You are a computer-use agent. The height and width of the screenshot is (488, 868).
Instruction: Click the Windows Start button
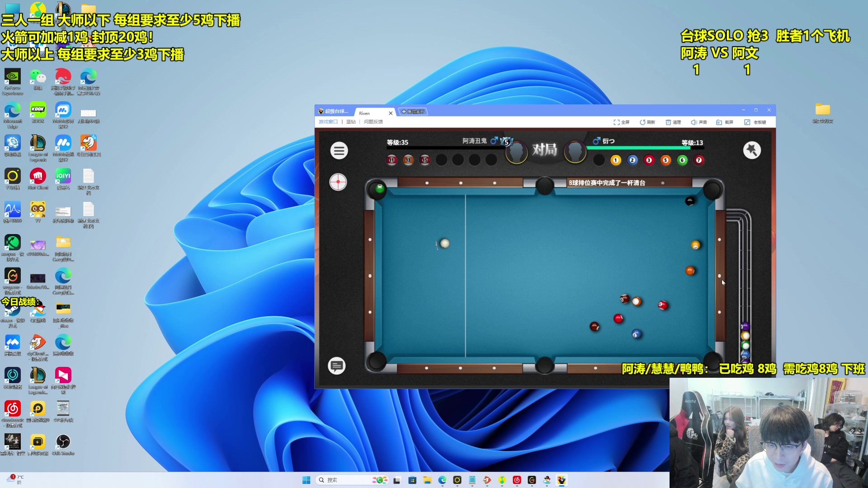click(307, 480)
